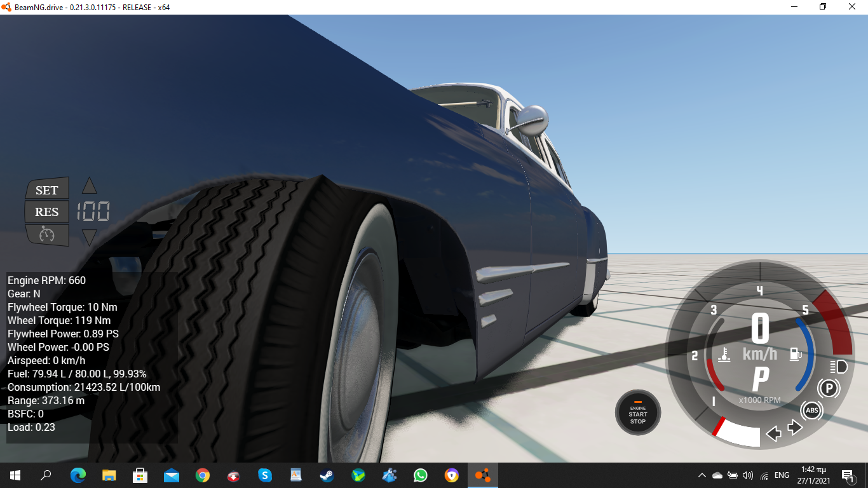Launch Google Chrome from taskbar
This screenshot has height=488, width=868.
(202, 475)
